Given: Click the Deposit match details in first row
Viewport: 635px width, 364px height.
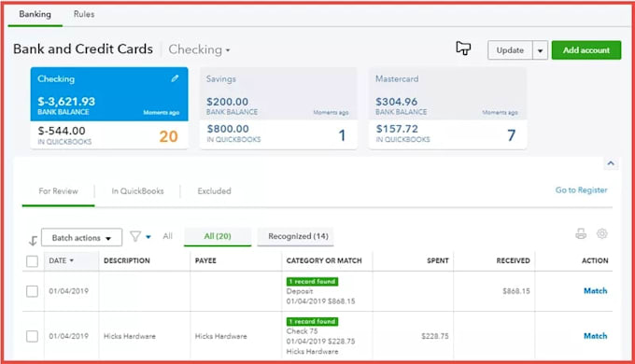Looking at the screenshot, I should (x=320, y=296).
